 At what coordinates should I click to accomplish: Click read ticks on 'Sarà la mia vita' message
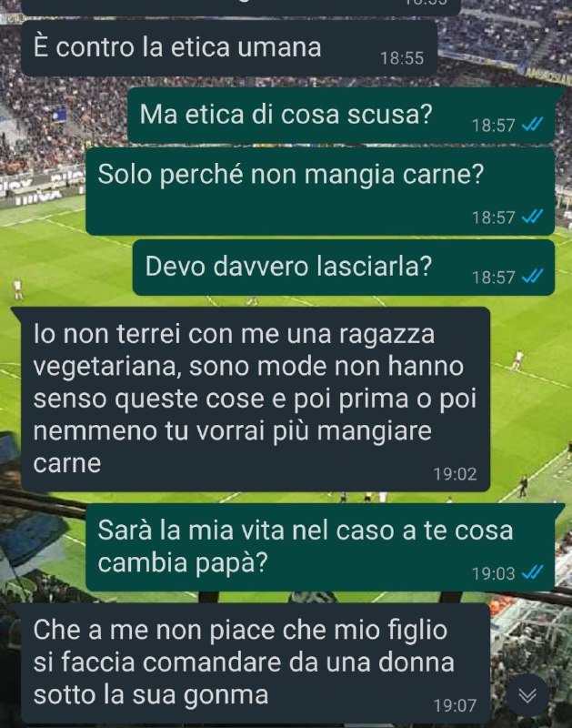point(532,572)
